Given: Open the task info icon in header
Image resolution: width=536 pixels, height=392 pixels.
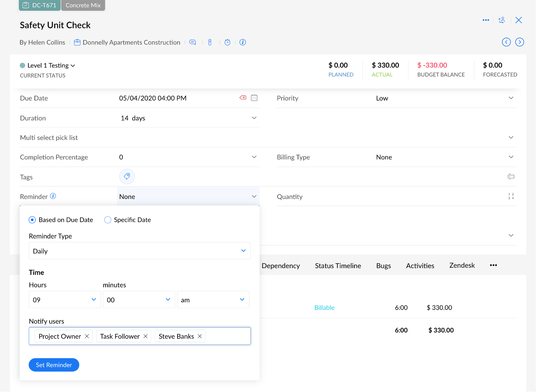Looking at the screenshot, I should 243,42.
